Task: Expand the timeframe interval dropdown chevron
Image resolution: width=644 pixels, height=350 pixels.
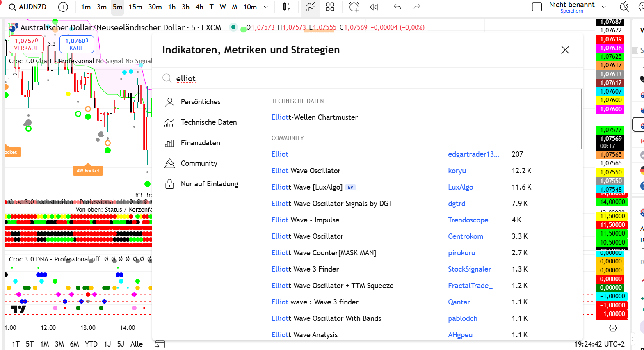Action: (266, 7)
